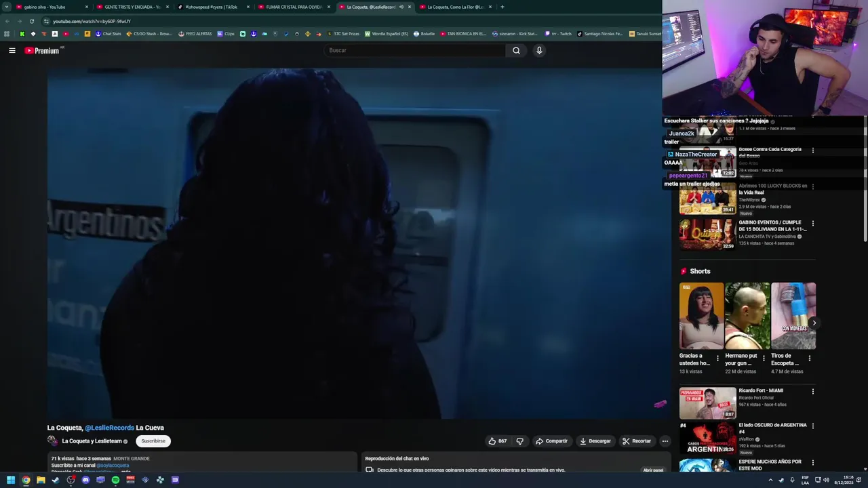
Task: Open options for Hermano put your gun short
Action: coord(764,358)
